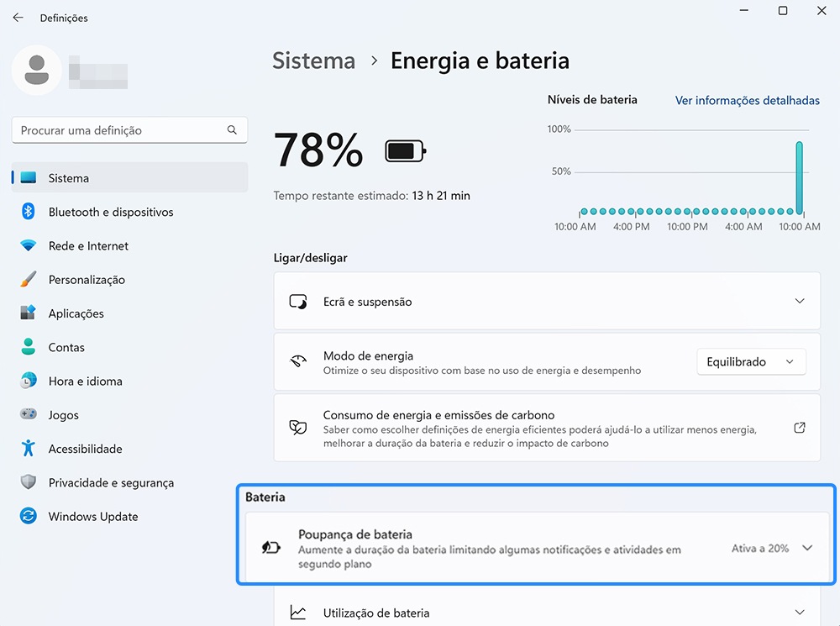Click the Jogos gamepad icon
Image resolution: width=840 pixels, height=626 pixels.
pos(29,414)
